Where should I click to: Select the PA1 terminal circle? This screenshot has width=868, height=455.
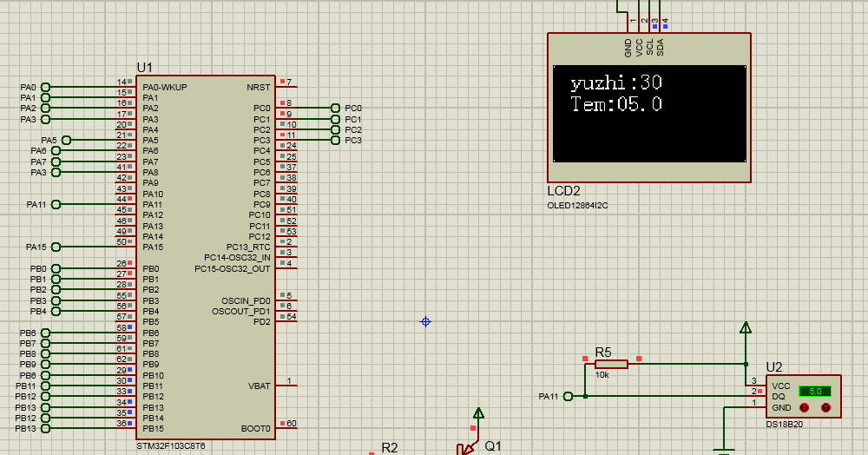45,98
